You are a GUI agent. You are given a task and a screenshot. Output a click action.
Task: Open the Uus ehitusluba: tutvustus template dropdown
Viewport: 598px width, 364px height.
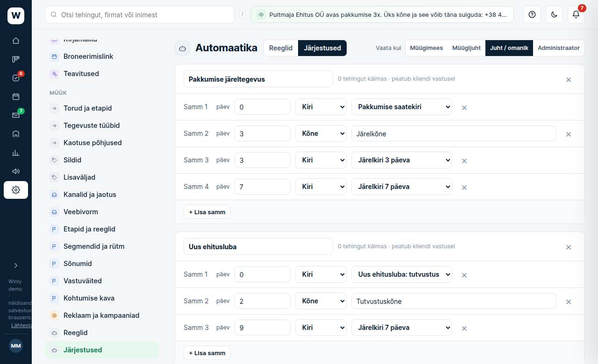point(402,274)
